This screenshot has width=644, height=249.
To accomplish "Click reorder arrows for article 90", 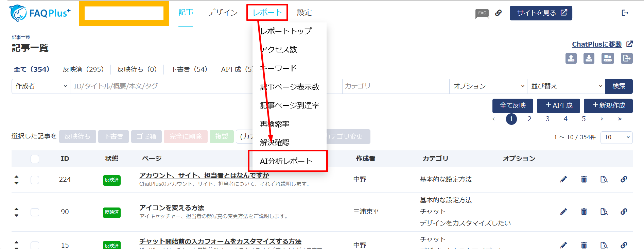I will [16, 212].
